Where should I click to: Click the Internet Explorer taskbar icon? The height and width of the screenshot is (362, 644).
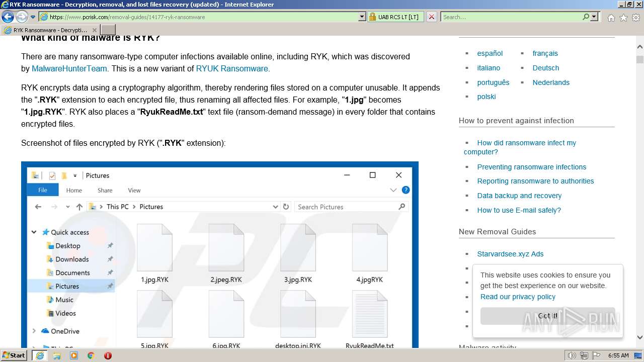tap(40, 355)
